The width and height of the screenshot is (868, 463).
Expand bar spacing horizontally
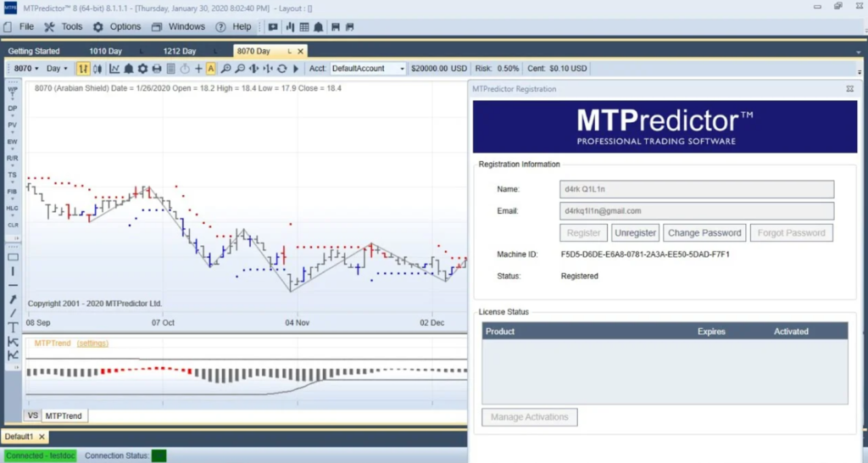point(254,69)
